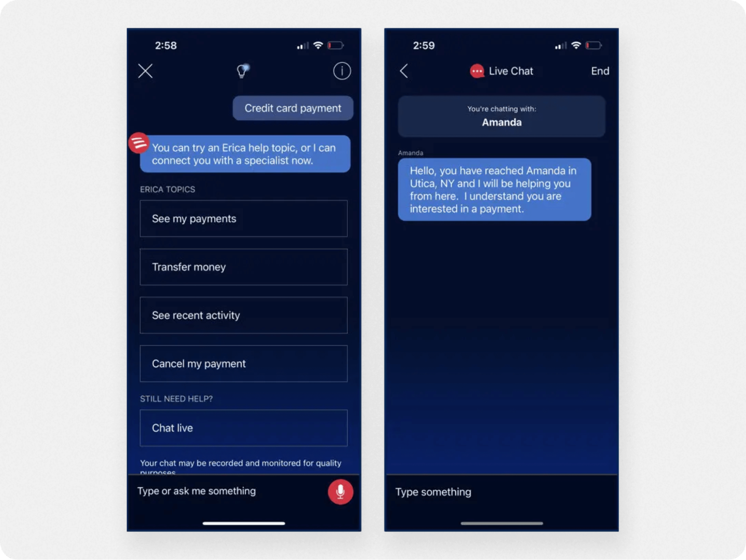Image resolution: width=746 pixels, height=560 pixels.
Task: Select 'See my payments' topic button
Action: tap(243, 218)
